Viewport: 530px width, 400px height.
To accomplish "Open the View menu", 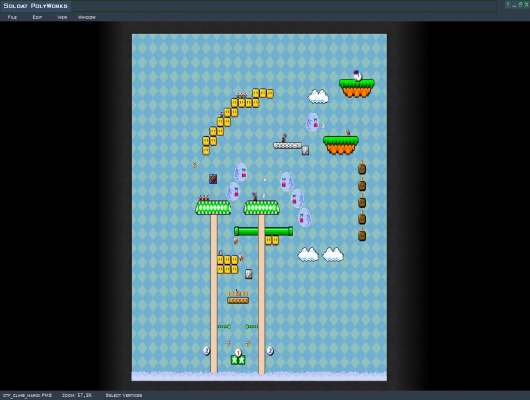I will click(x=62, y=17).
